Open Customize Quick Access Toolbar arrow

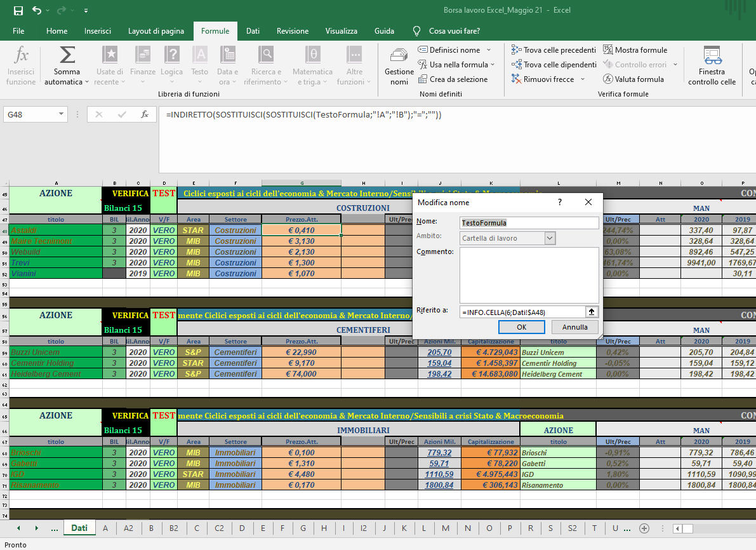click(86, 10)
